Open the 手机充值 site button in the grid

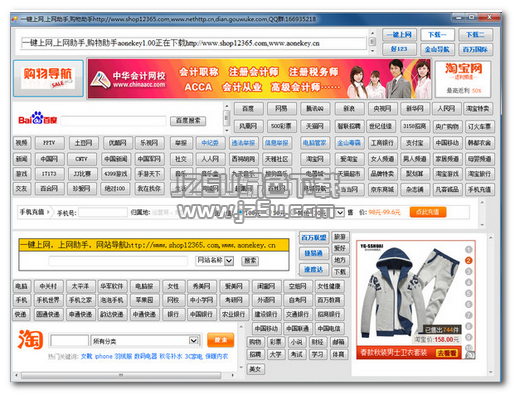[479, 189]
